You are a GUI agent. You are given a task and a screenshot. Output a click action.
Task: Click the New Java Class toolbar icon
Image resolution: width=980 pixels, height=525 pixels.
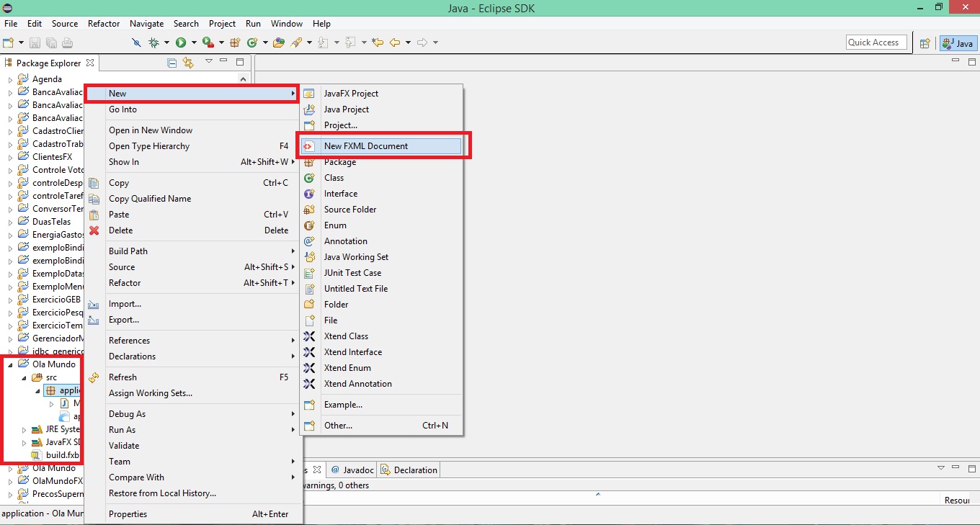pyautogui.click(x=252, y=42)
